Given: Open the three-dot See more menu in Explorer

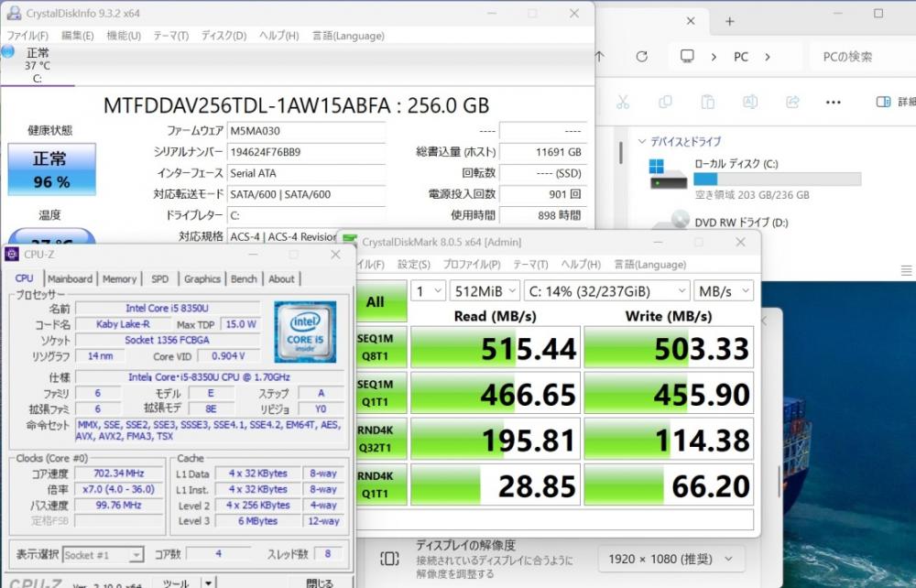Looking at the screenshot, I should pyautogui.click(x=833, y=103).
